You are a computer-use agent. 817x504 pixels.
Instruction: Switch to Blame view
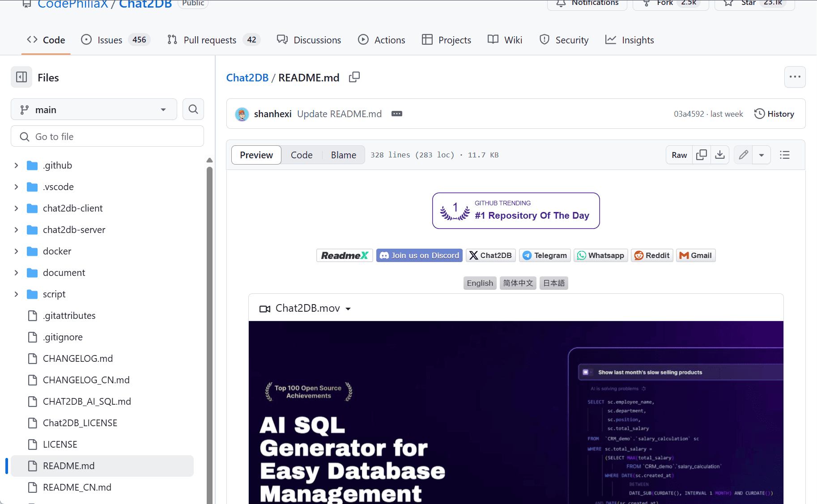pyautogui.click(x=343, y=155)
